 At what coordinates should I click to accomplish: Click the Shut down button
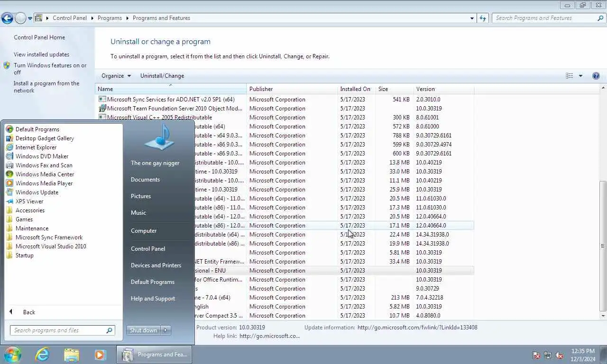144,330
